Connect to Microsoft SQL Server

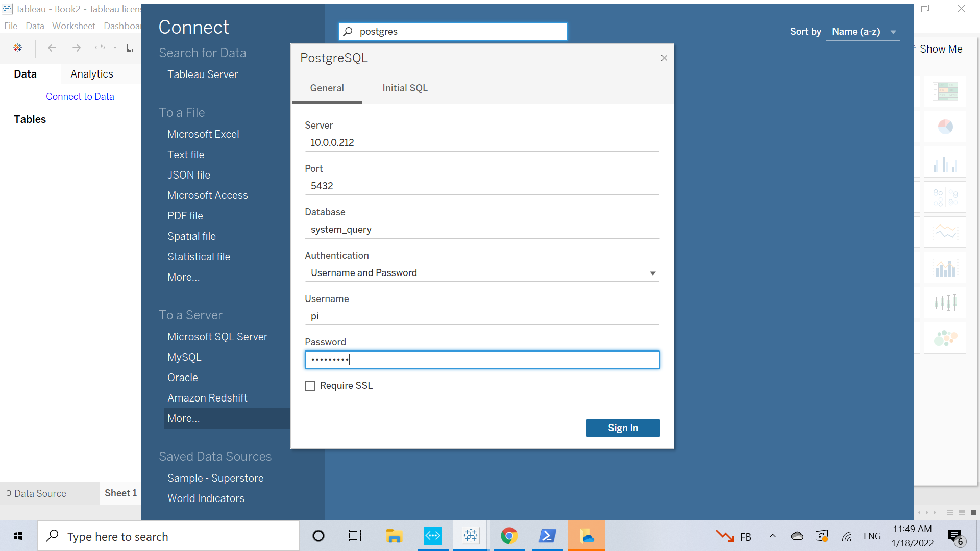(x=217, y=337)
